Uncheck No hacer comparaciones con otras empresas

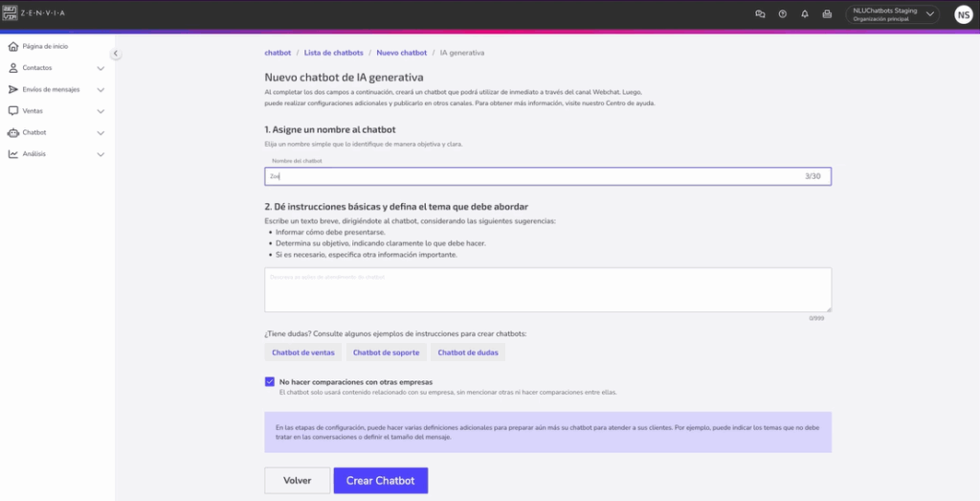point(270,381)
